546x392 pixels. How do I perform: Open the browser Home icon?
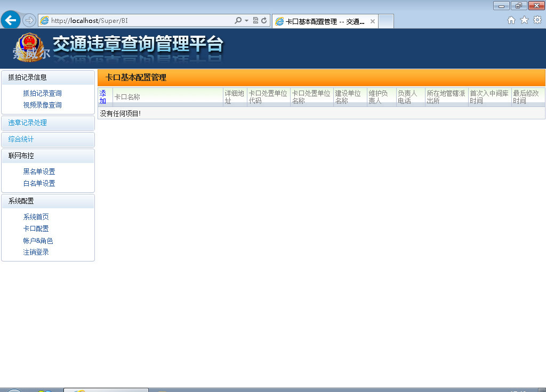point(511,20)
